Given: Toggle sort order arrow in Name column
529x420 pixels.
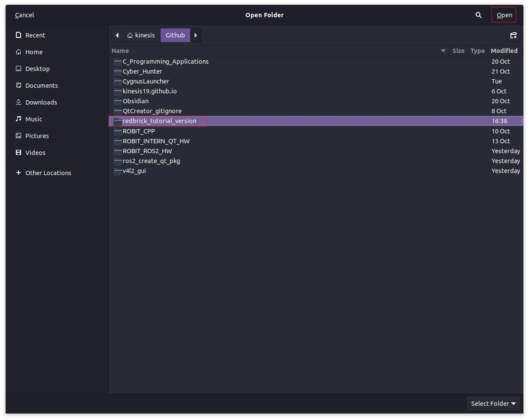Looking at the screenshot, I should click(443, 51).
